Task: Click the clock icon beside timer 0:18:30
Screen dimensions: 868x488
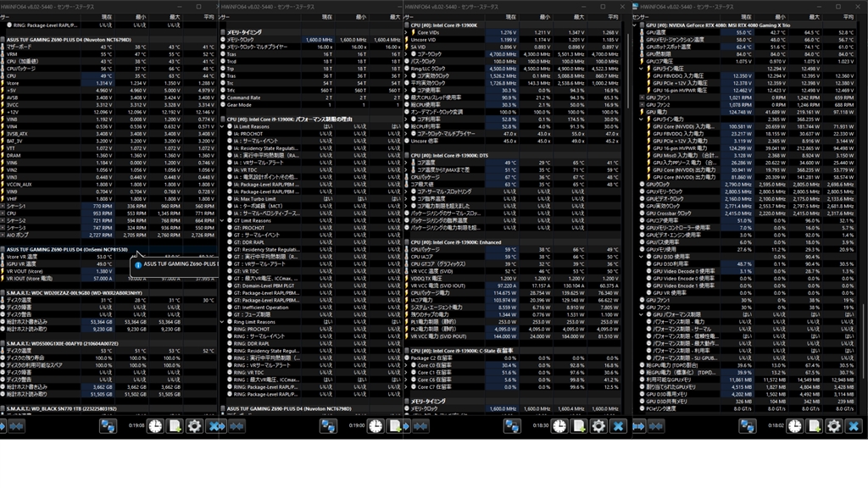Action: (559, 426)
